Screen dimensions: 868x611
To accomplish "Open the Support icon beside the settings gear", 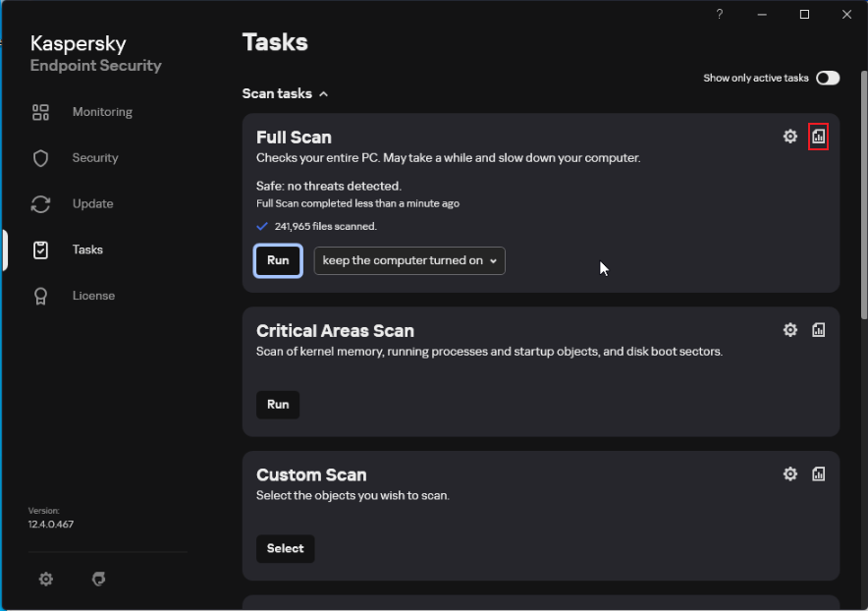I will coord(98,579).
